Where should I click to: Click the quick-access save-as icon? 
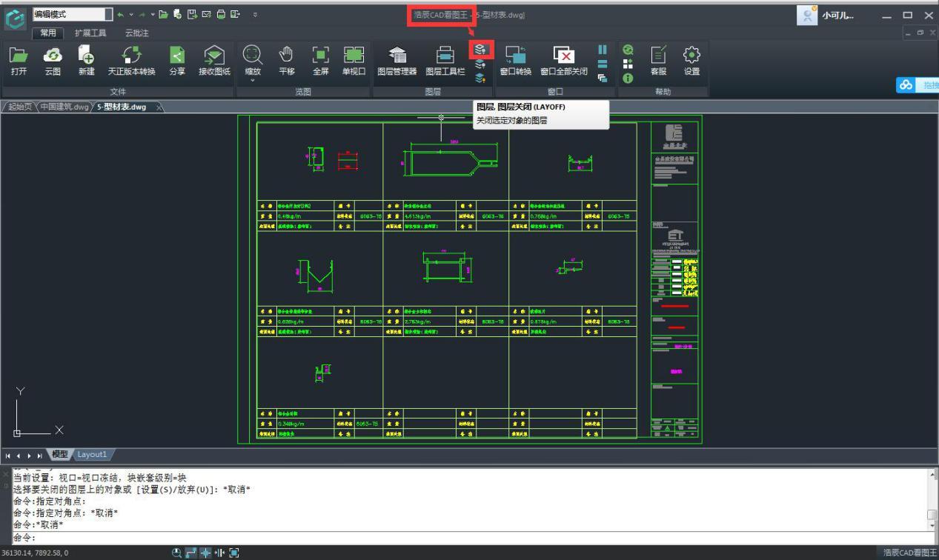point(191,14)
